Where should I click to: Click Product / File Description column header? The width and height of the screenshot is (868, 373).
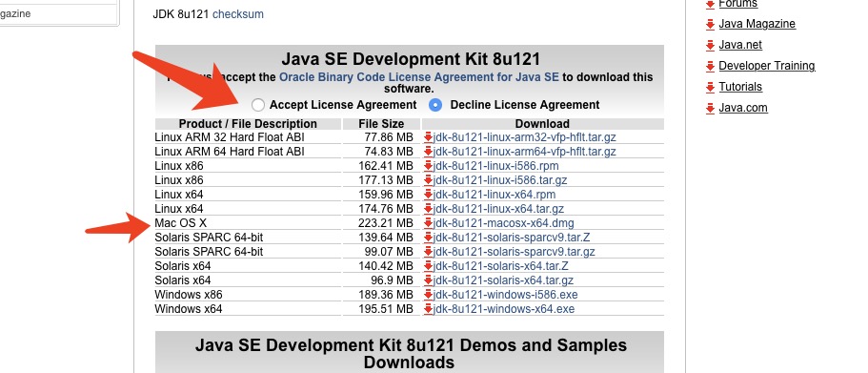click(x=248, y=124)
